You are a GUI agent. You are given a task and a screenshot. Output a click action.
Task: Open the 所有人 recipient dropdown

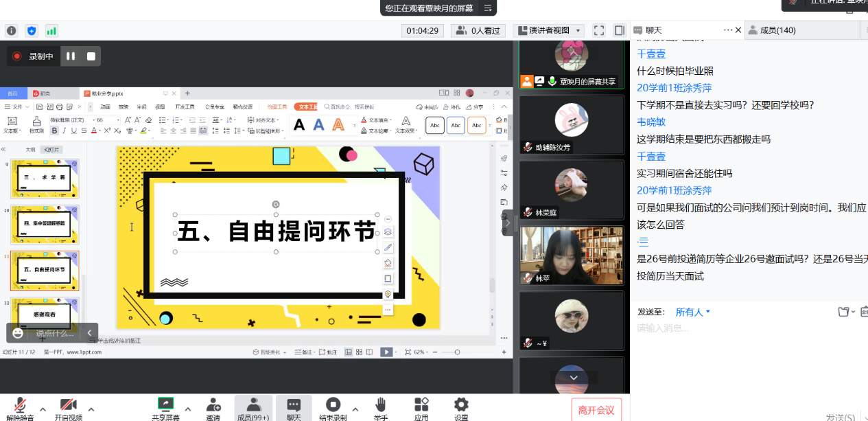693,312
